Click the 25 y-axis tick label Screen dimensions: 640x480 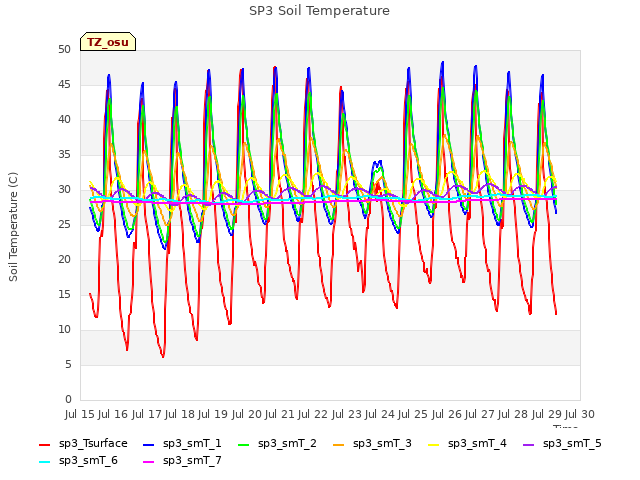point(64,224)
